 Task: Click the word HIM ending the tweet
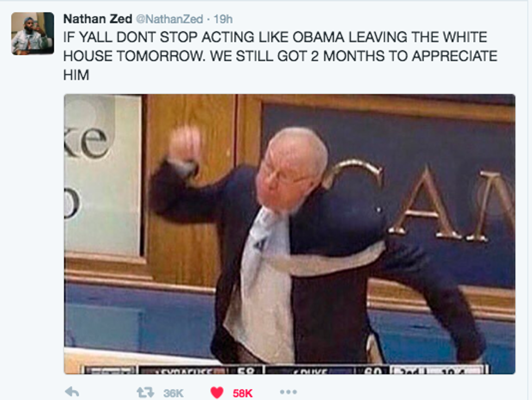pos(77,75)
